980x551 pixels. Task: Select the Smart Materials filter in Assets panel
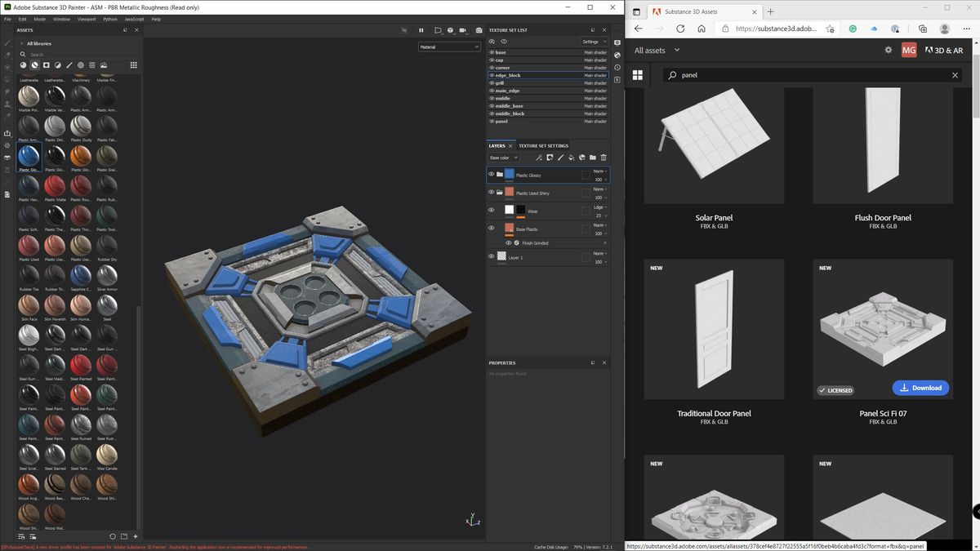pyautogui.click(x=35, y=65)
